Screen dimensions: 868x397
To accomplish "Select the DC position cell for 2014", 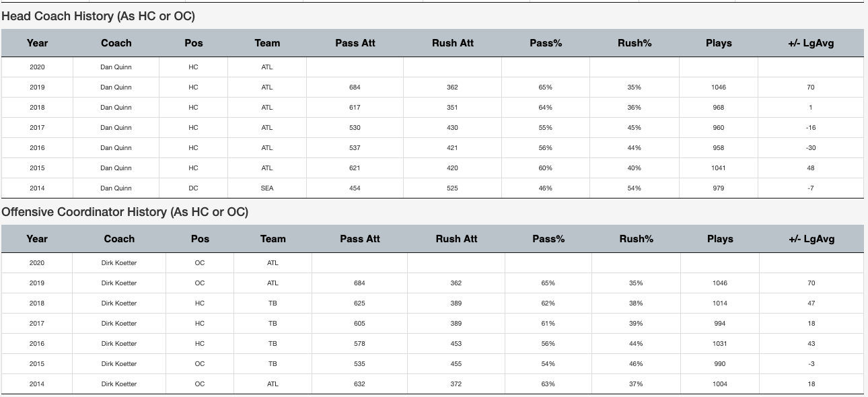I will click(x=194, y=188).
